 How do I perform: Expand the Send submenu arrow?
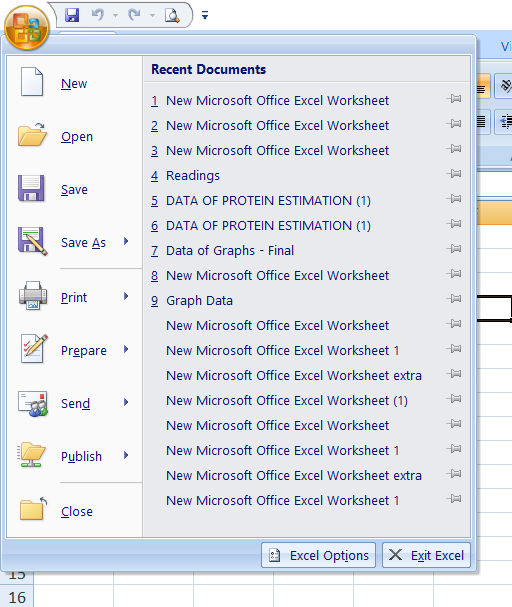point(126,403)
